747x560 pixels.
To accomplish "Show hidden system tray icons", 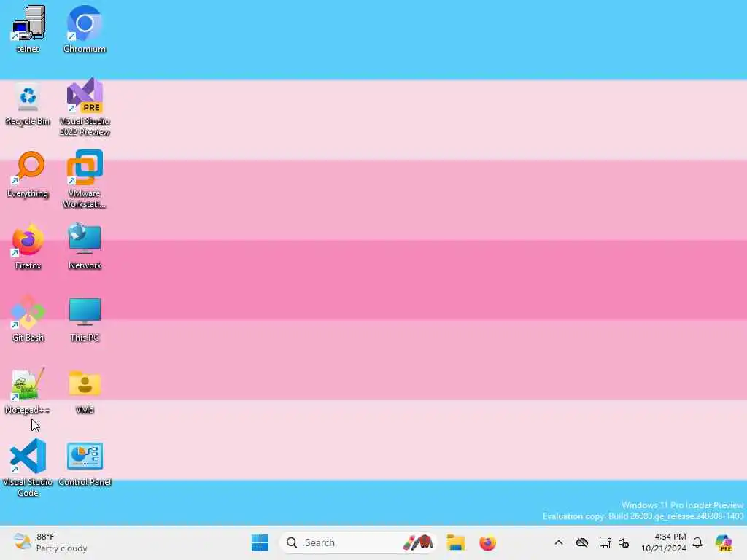I will point(559,542).
